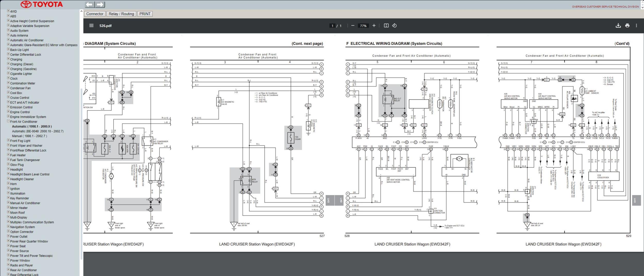Expand the Audio System node
644x276 pixels.
click(x=8, y=30)
